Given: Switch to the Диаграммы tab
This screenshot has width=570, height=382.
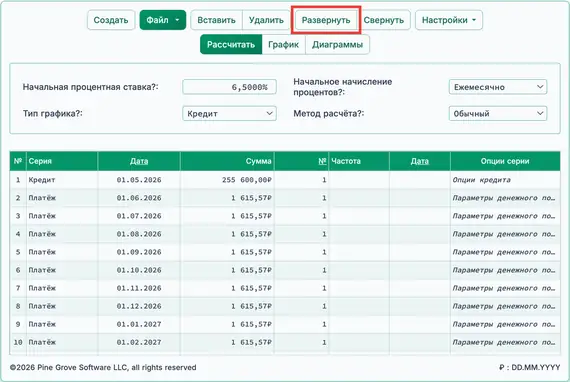Looking at the screenshot, I should (x=337, y=45).
